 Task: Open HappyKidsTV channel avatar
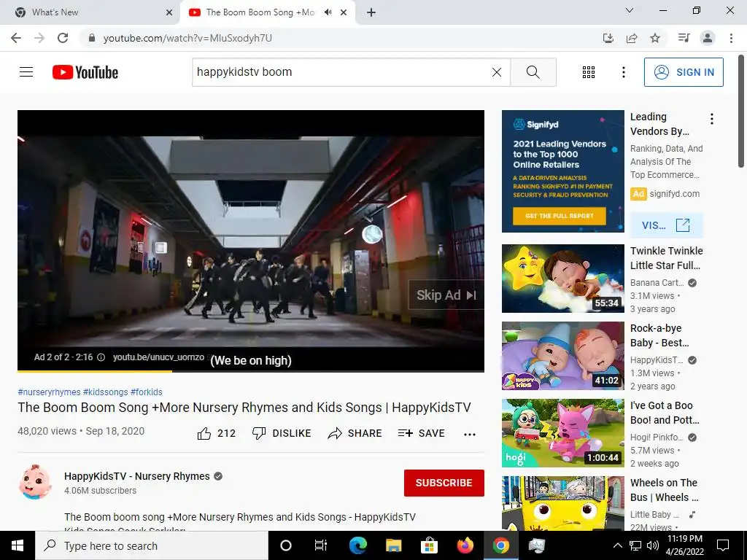click(35, 482)
